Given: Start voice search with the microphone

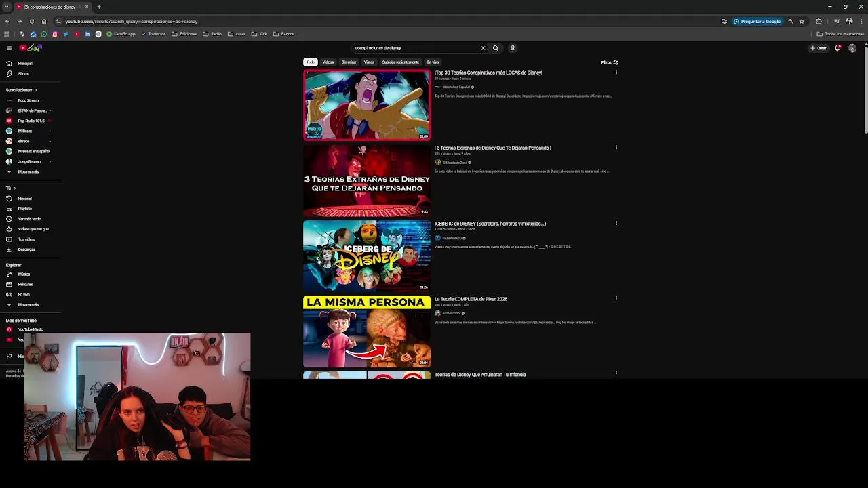Looking at the screenshot, I should [513, 48].
